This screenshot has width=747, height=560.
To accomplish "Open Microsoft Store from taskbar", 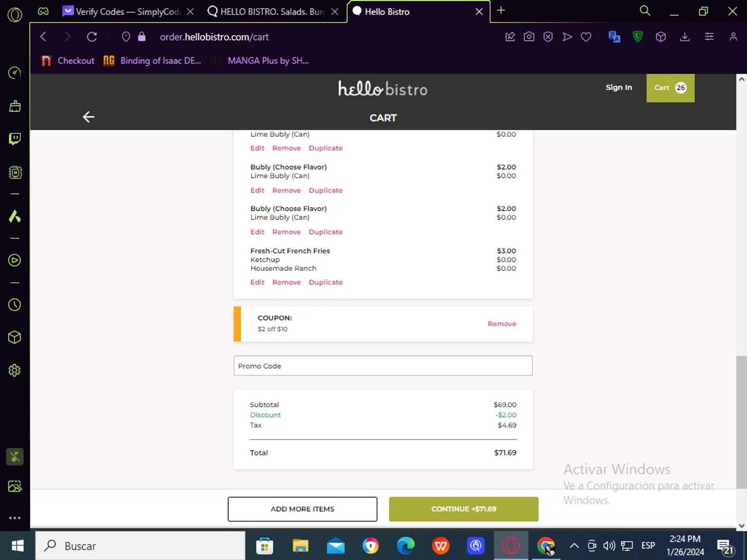I will pos(264,546).
